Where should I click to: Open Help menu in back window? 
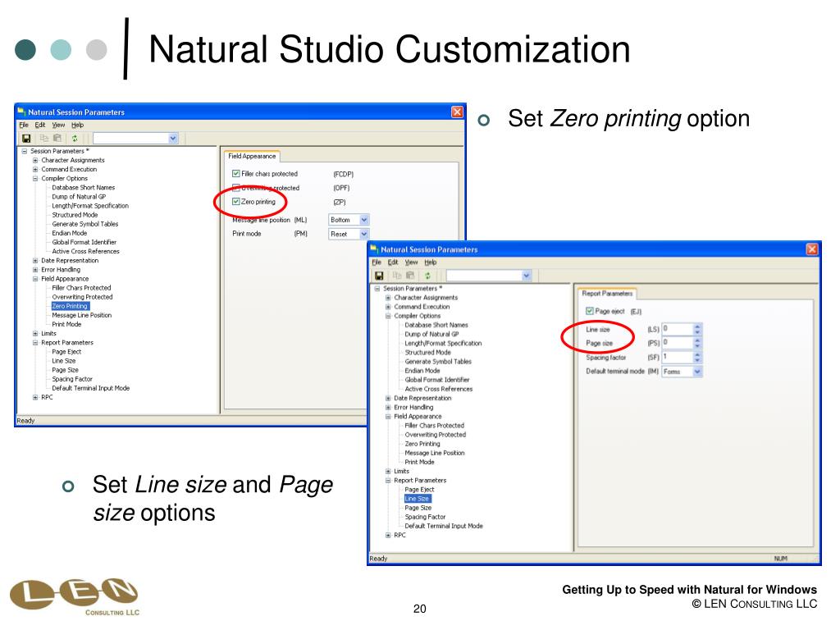tap(78, 125)
